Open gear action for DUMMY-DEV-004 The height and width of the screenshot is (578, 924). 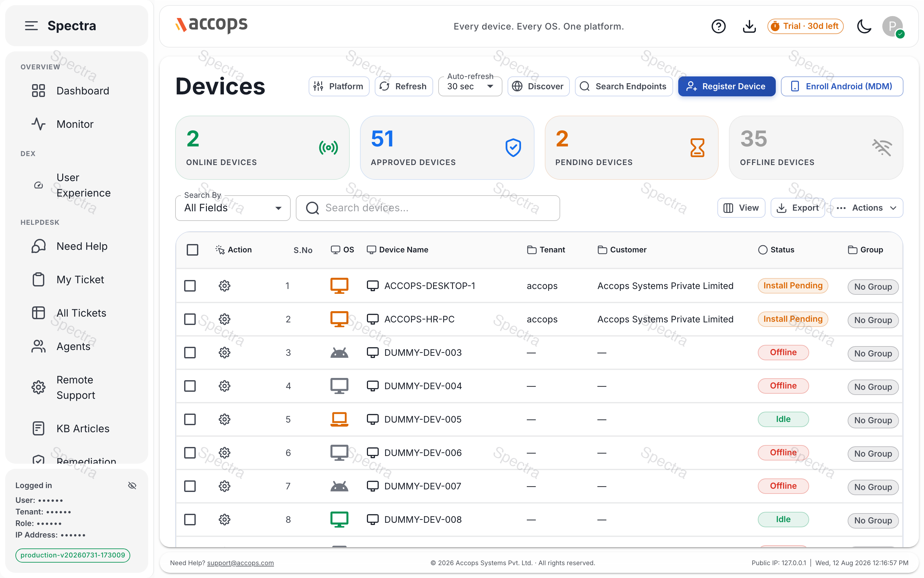coord(225,386)
